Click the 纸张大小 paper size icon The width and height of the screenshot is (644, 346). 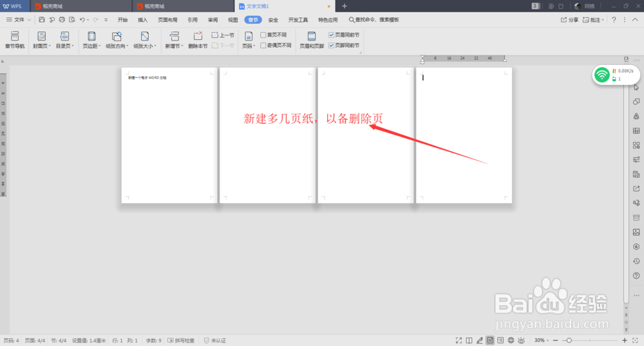(x=144, y=37)
